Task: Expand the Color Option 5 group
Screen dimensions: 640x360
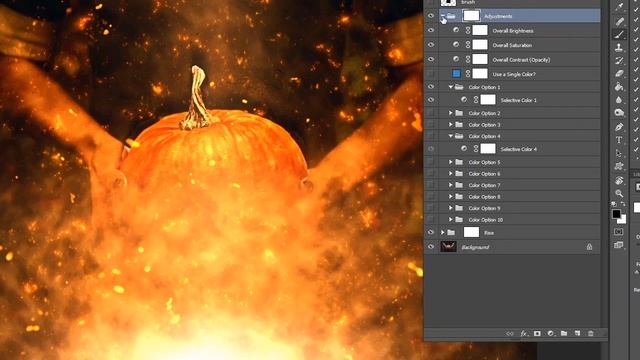Action: pyautogui.click(x=451, y=162)
